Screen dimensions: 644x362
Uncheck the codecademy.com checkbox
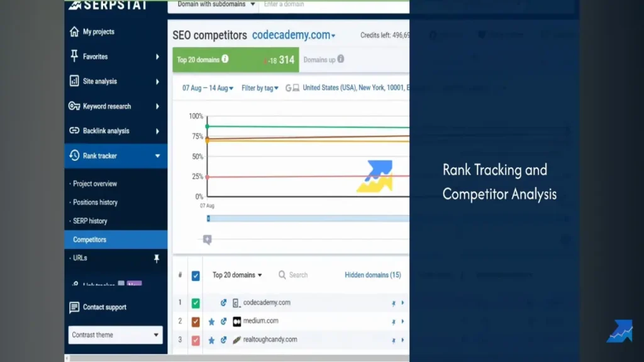[196, 303]
